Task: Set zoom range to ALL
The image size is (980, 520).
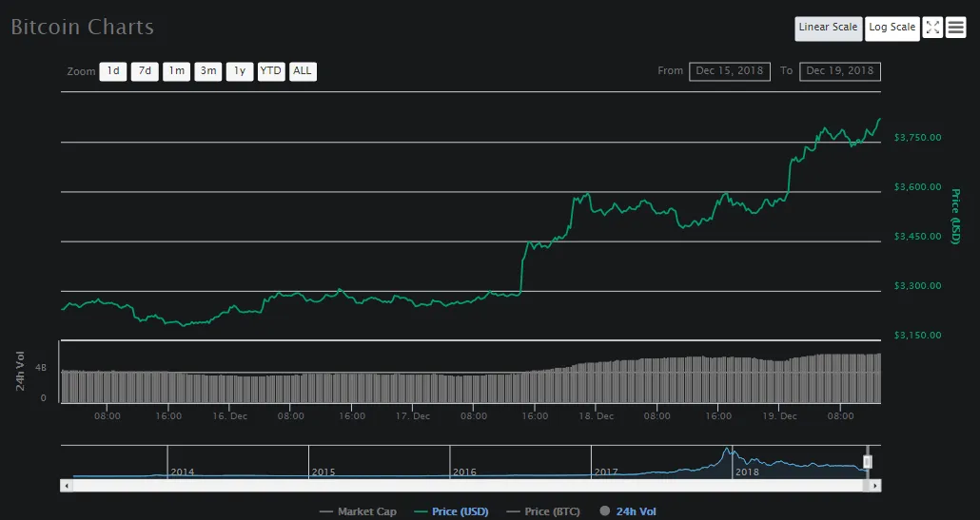Action: pyautogui.click(x=304, y=71)
